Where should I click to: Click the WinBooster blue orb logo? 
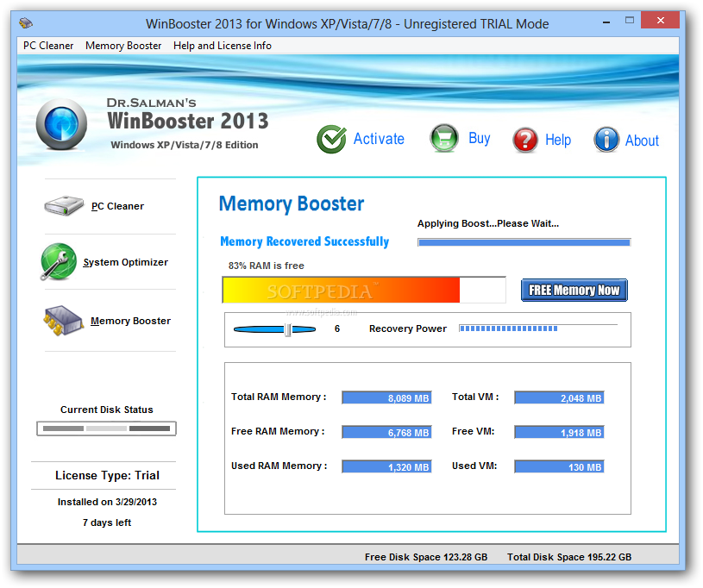pyautogui.click(x=61, y=124)
